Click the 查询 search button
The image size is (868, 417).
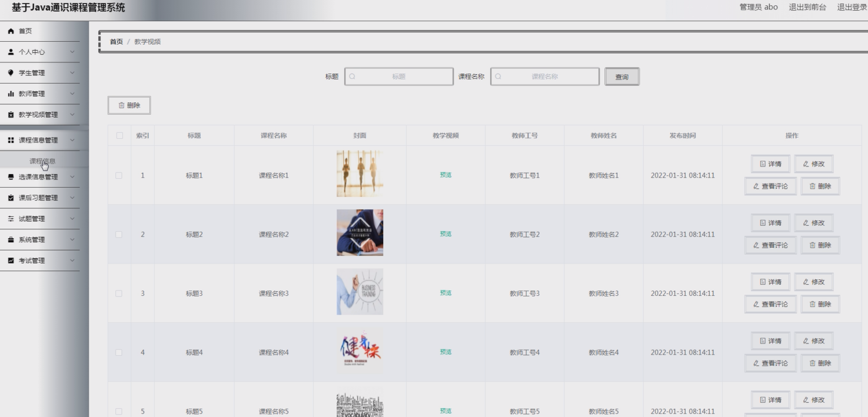point(622,76)
